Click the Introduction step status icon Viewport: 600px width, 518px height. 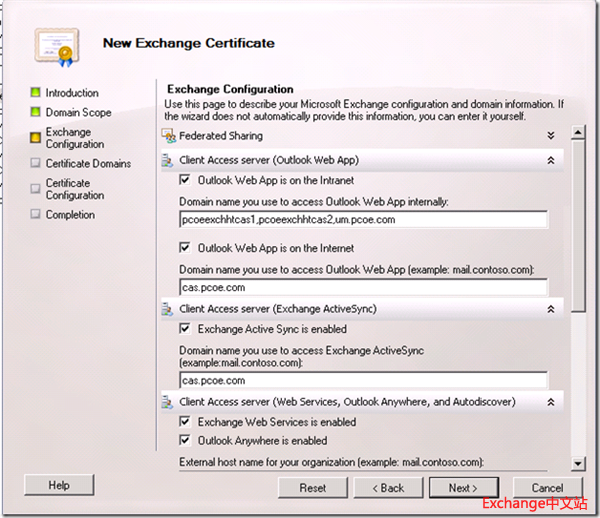tap(36, 93)
